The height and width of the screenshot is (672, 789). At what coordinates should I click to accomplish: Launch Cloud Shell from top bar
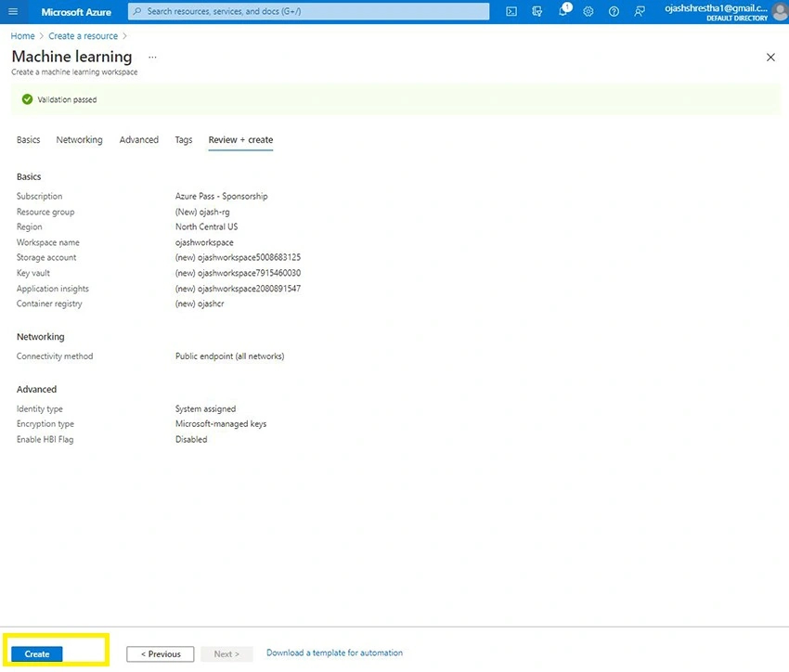tap(511, 11)
